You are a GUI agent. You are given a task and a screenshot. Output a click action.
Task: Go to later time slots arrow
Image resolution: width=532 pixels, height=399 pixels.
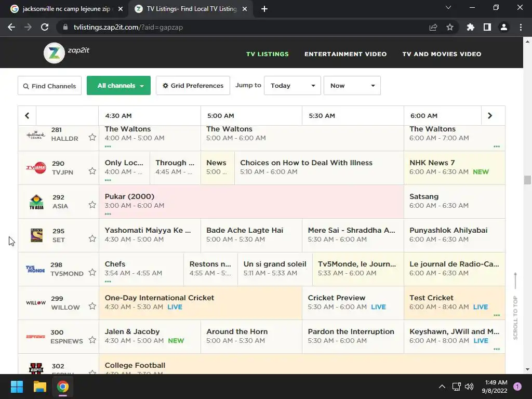(490, 116)
